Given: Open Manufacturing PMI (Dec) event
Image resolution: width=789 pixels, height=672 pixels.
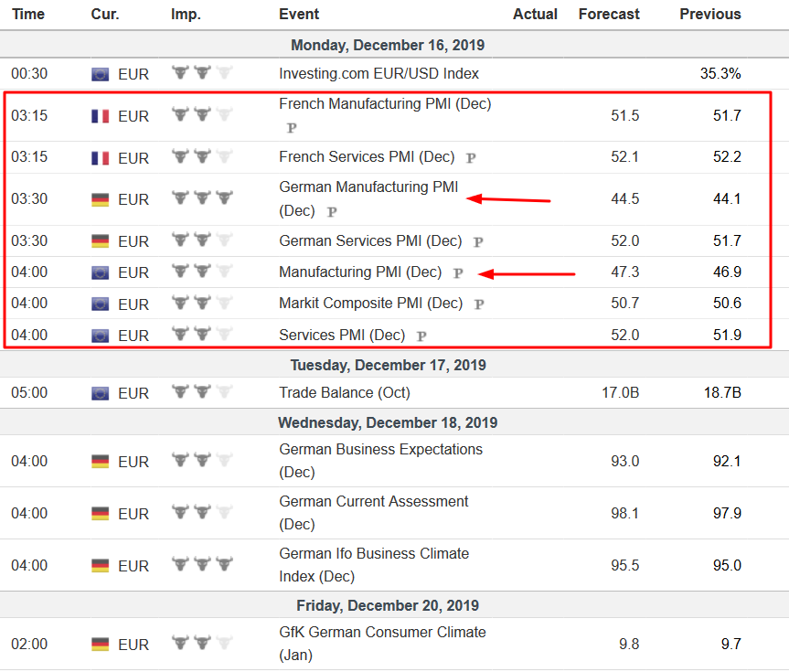Looking at the screenshot, I should (x=360, y=272).
